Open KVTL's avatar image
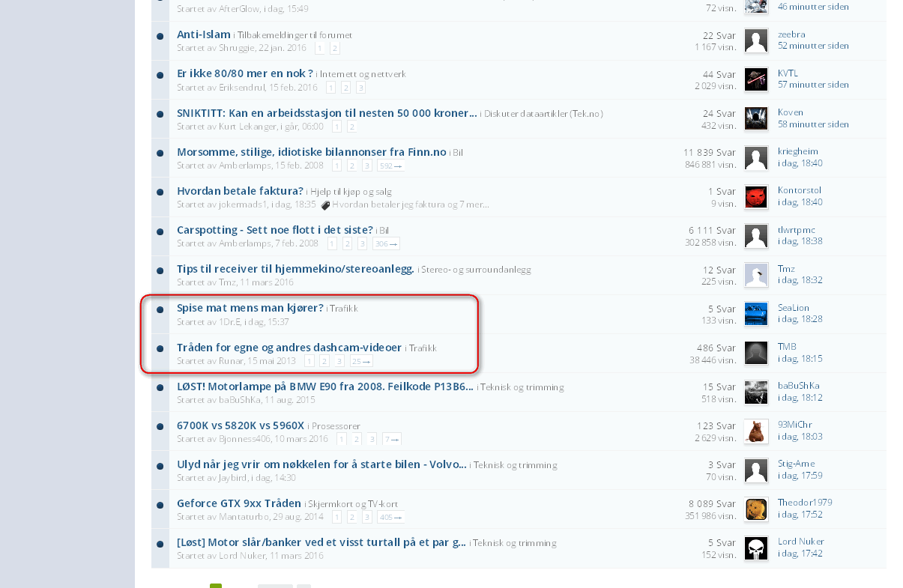This screenshot has height=588, width=903. (756, 79)
